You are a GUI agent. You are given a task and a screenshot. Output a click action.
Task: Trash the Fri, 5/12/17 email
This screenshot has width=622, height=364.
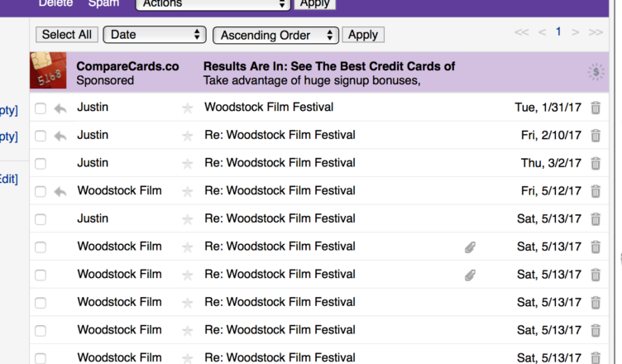pos(596,192)
